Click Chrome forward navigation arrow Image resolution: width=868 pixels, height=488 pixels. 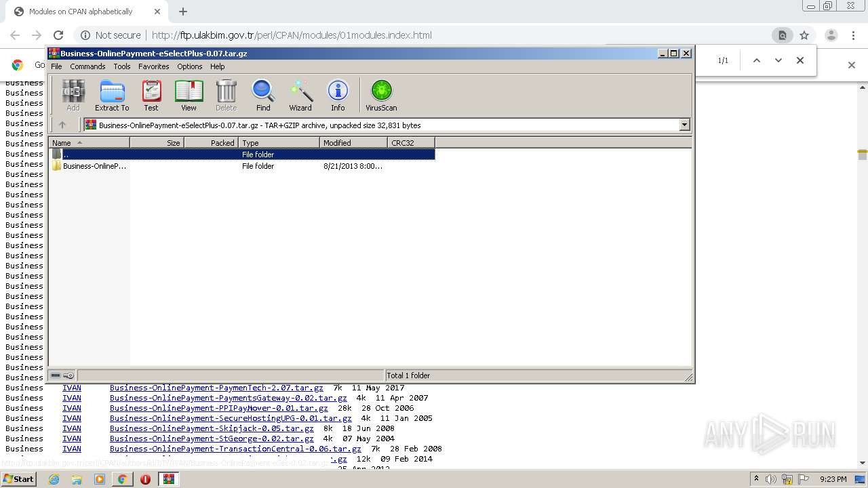coord(37,35)
